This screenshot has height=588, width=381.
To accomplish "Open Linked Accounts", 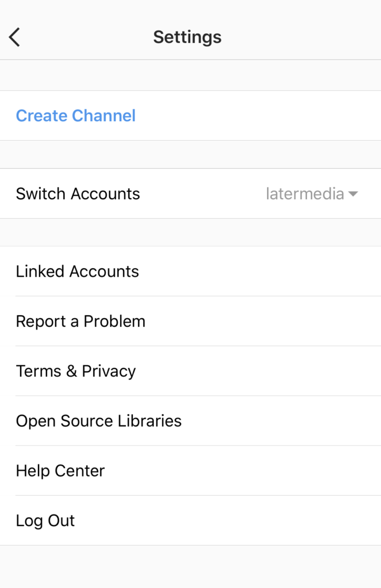I will [x=190, y=271].
